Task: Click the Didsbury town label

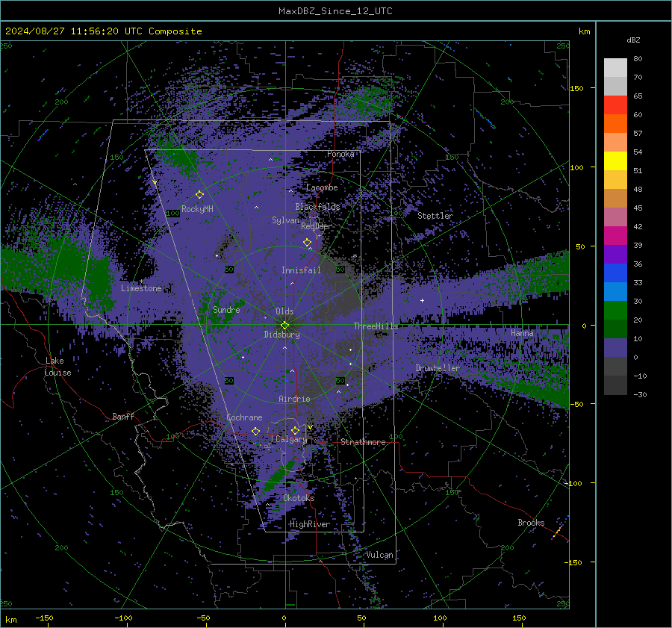Action: coord(281,335)
